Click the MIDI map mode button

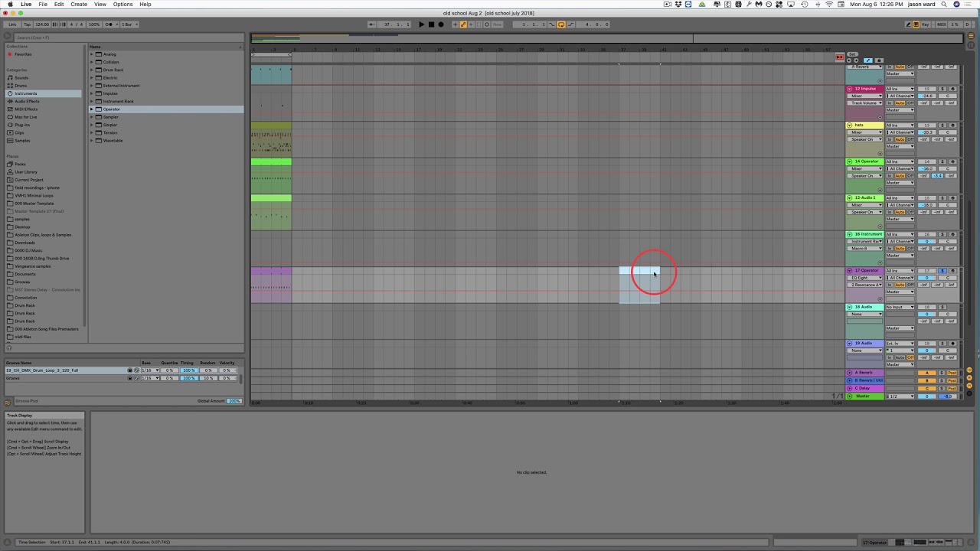click(942, 24)
